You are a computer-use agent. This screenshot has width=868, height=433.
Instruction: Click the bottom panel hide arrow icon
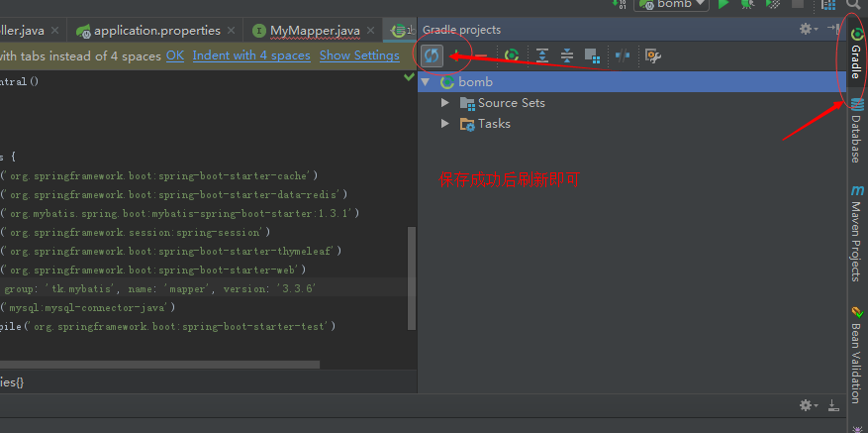coord(833,405)
